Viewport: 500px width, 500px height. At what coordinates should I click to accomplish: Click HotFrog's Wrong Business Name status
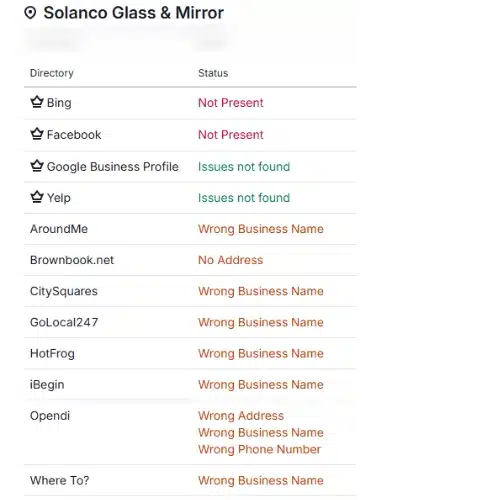[261, 353]
